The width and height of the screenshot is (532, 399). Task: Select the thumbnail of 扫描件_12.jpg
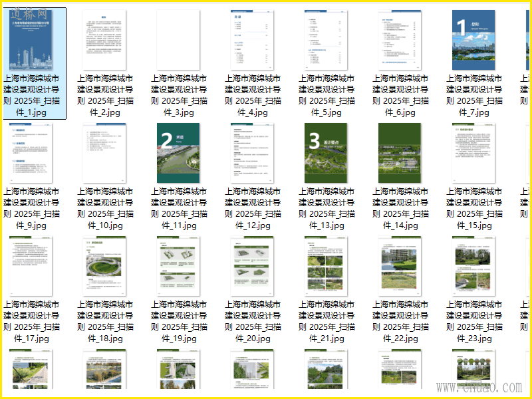tap(252, 153)
